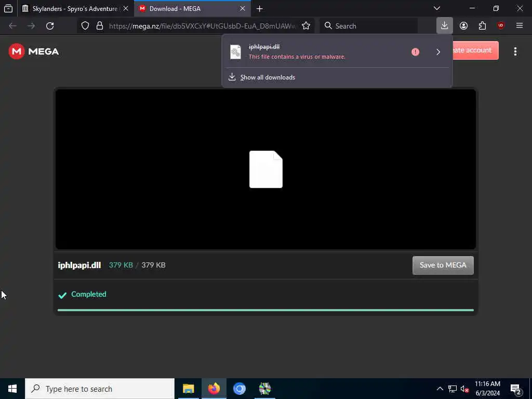532x399 pixels.
Task: Bookmark this page with the star icon
Action: (306, 26)
